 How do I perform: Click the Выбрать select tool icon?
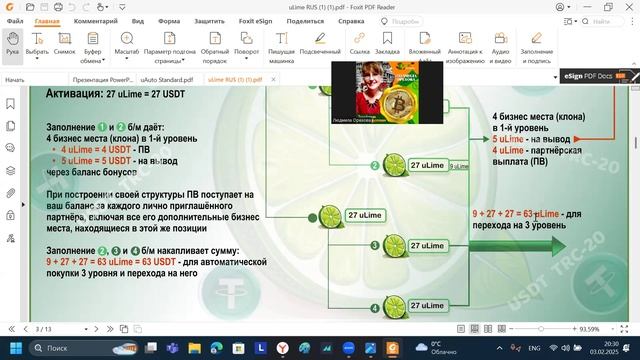[37, 39]
